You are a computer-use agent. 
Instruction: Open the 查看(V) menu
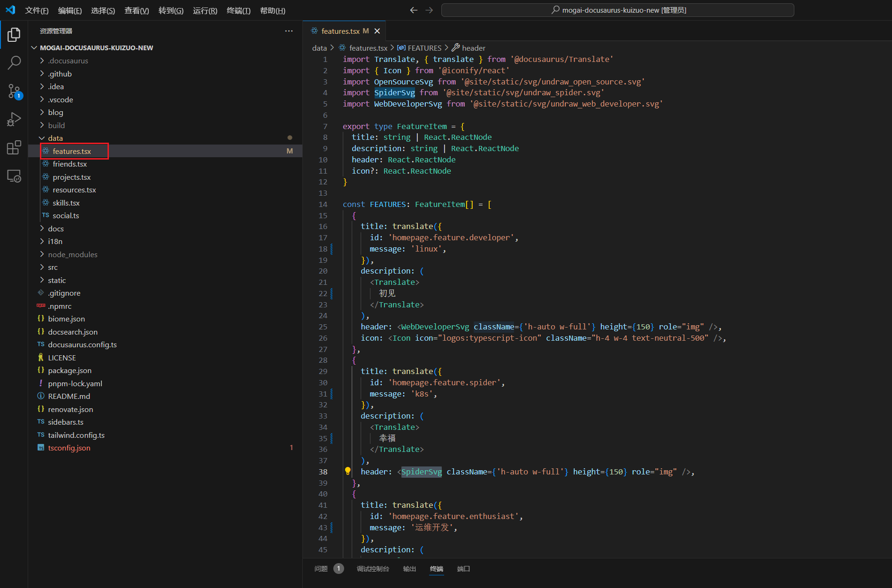pos(137,10)
